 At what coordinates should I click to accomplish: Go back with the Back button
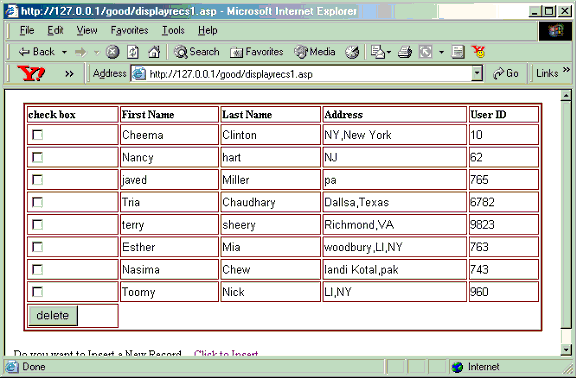37,52
